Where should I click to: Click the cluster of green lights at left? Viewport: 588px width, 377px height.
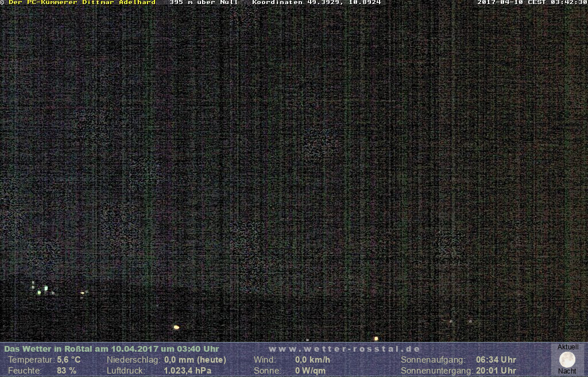(x=40, y=289)
